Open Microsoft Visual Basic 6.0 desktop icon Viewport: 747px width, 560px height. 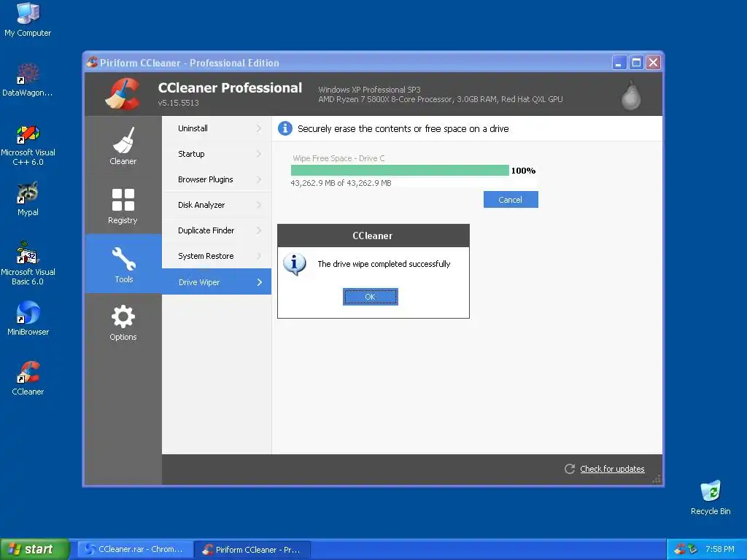tap(28, 253)
